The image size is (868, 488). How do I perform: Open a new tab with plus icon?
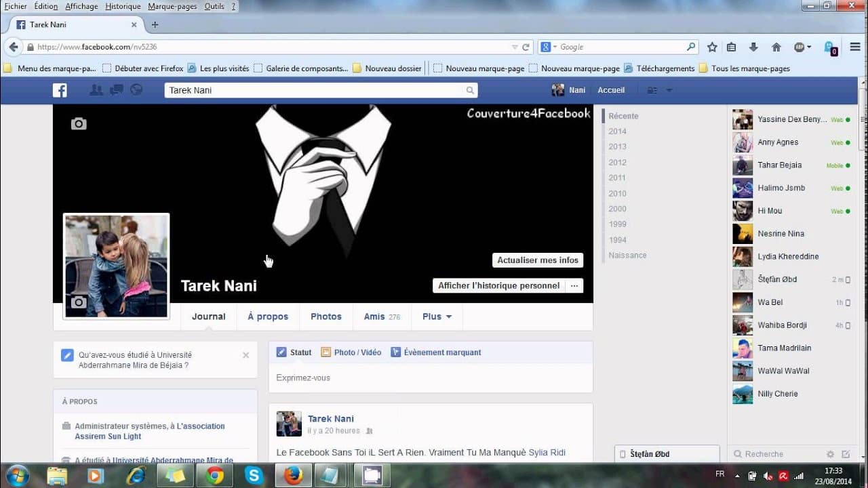point(155,24)
